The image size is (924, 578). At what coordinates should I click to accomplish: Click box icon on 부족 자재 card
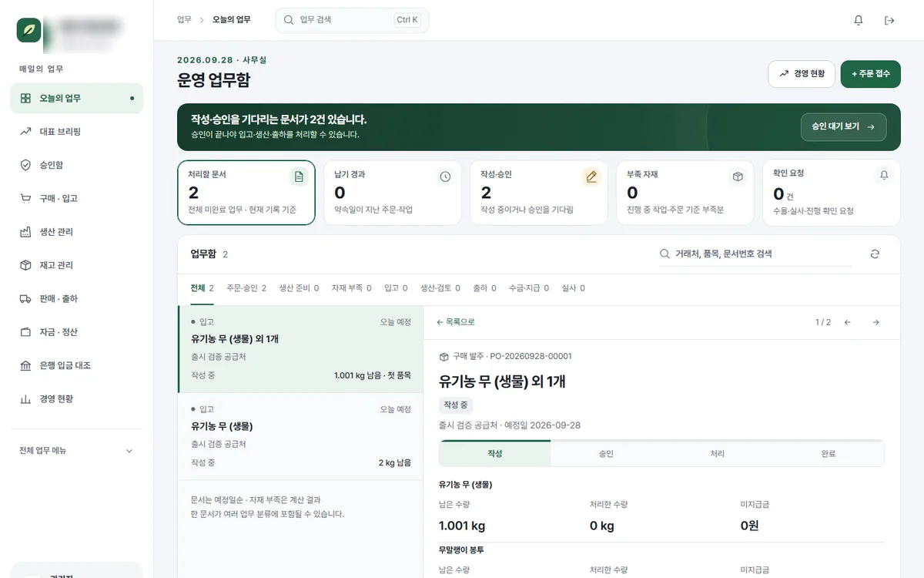[738, 176]
